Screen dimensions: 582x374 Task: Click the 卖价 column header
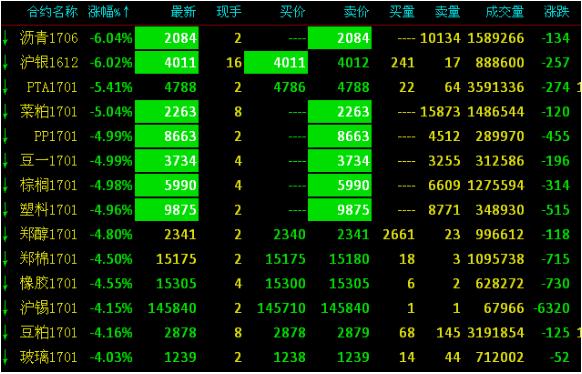coord(357,12)
